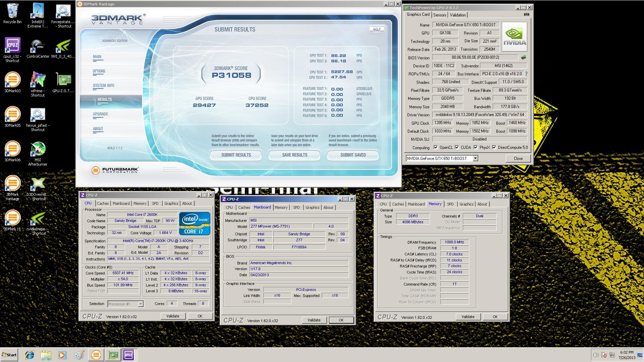Switch to 3DMark Vantage taskbar button
The height and width of the screenshot is (362, 644).
point(96,355)
